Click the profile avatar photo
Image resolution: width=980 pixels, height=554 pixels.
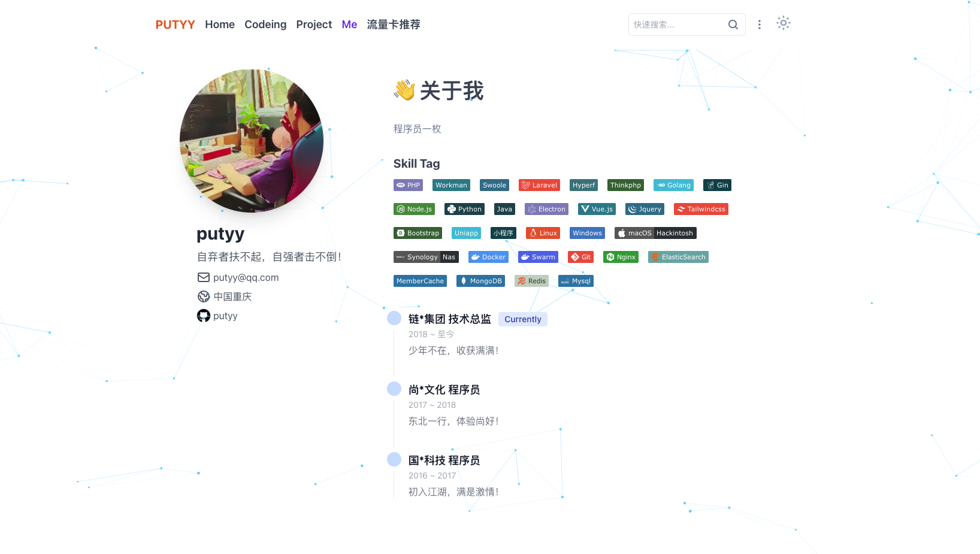(252, 141)
